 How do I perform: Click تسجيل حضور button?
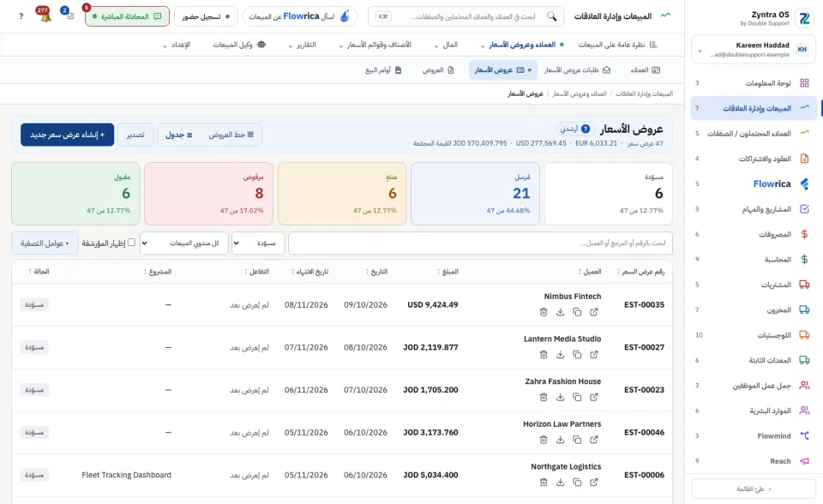tap(206, 16)
